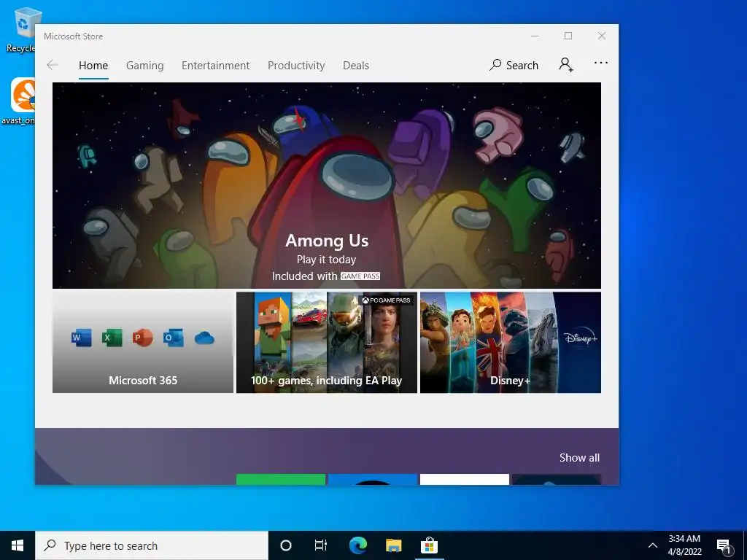Viewport: 747px width, 560px height.
Task: Click the Show all link
Action: tap(579, 458)
